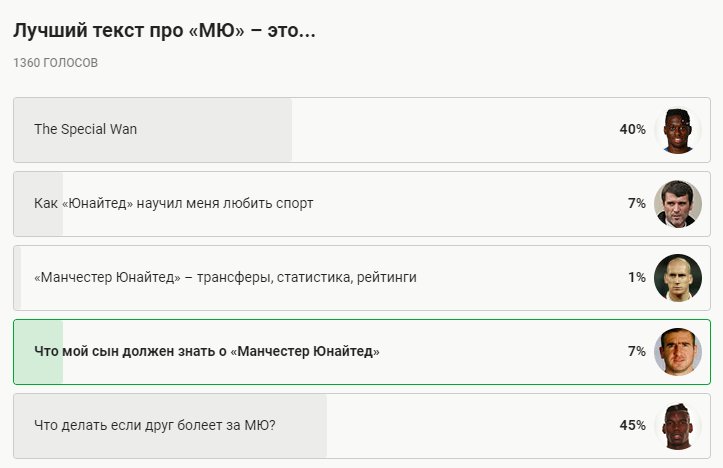This screenshot has height=468, width=723.
Task: Choose 'Как «Юнайтед» научил меня любить спорт'
Action: (x=174, y=204)
